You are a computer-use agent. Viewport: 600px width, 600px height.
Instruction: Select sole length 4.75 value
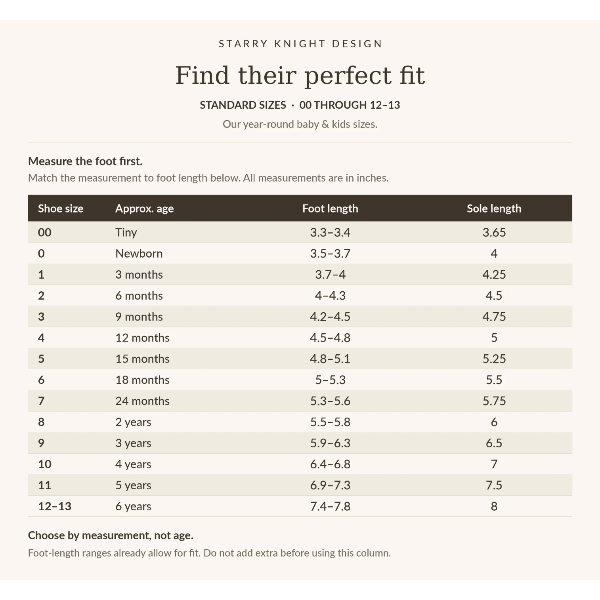click(x=494, y=316)
